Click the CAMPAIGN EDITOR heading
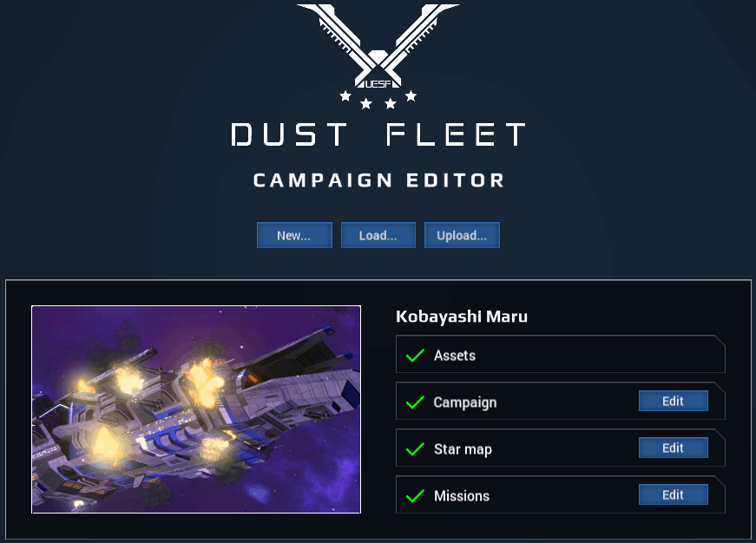Image resolution: width=756 pixels, height=543 pixels. pyautogui.click(x=378, y=180)
